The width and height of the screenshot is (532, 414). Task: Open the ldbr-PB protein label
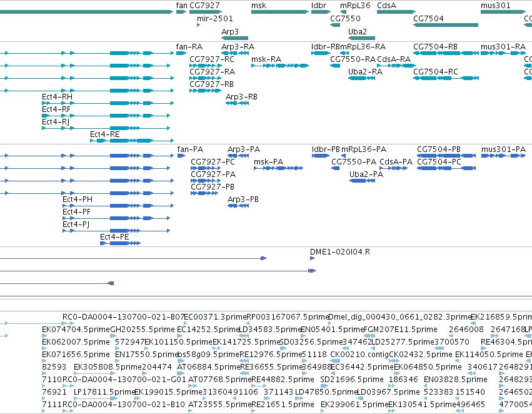coord(326,149)
